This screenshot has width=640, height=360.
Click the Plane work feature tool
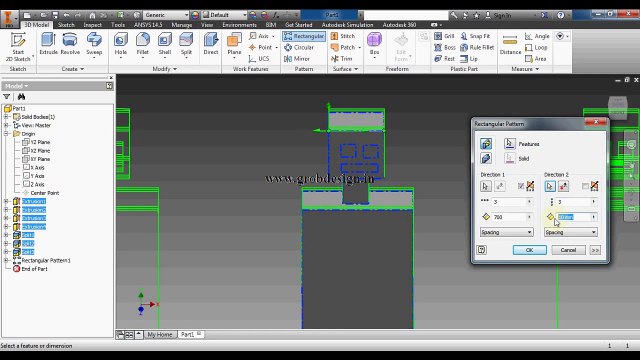234,44
